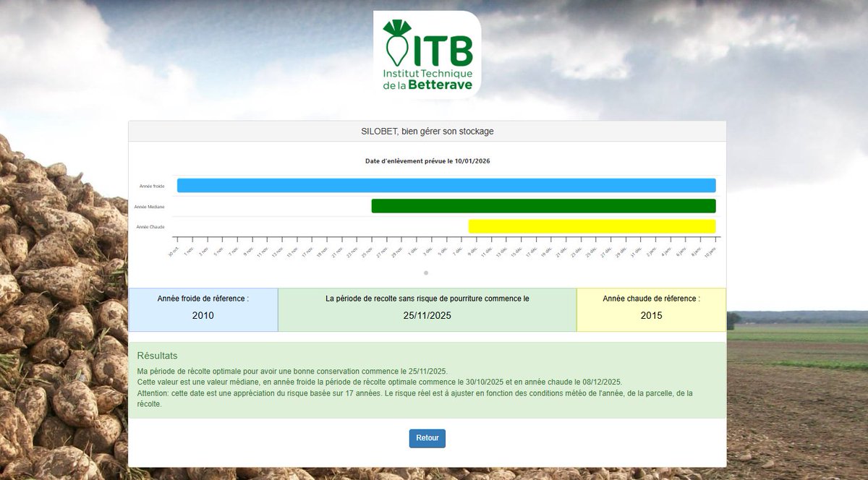The height and width of the screenshot is (480, 868).
Task: Click 'La période de recolte sans risque' label
Action: [427, 299]
